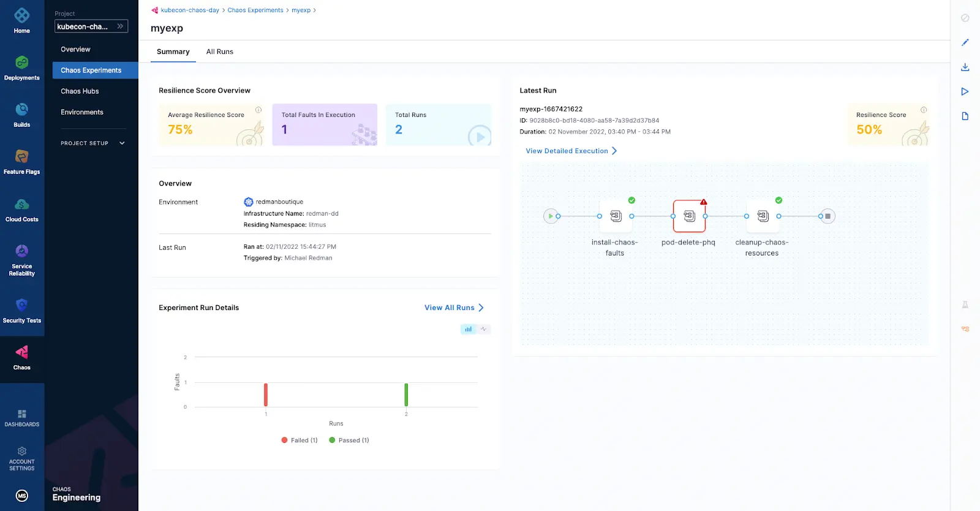Click the workflow end stop node
Viewport: 980px width, 511px height.
(827, 216)
